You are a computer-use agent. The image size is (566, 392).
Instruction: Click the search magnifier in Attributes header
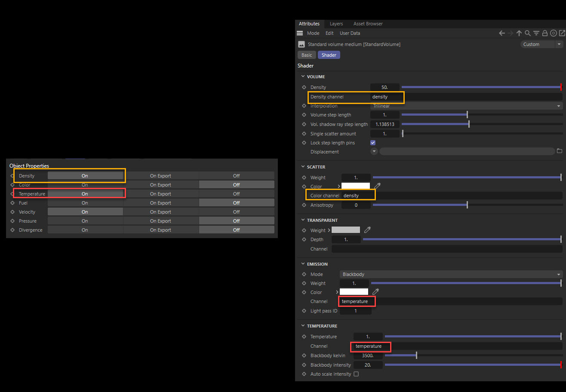[x=528, y=33]
